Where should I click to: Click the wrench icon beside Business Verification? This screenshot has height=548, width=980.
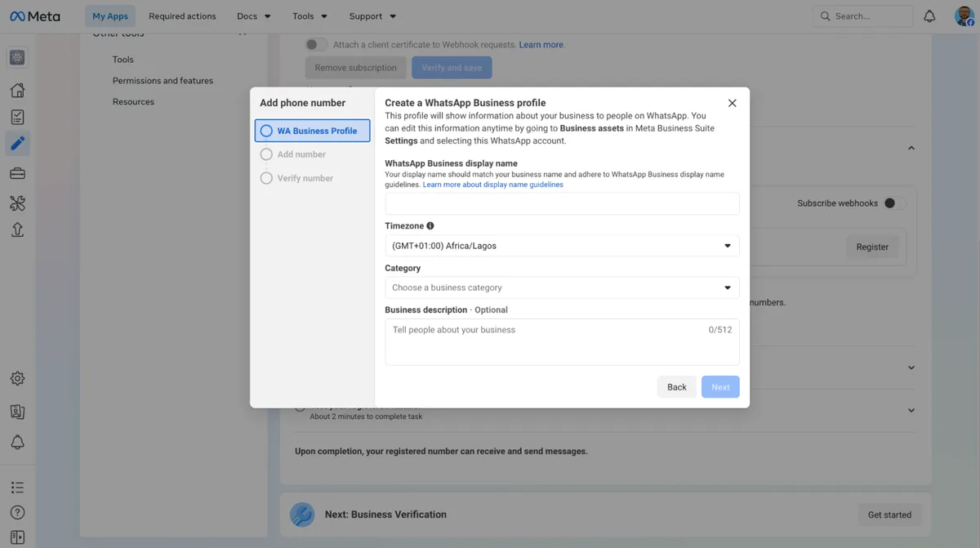pyautogui.click(x=302, y=515)
